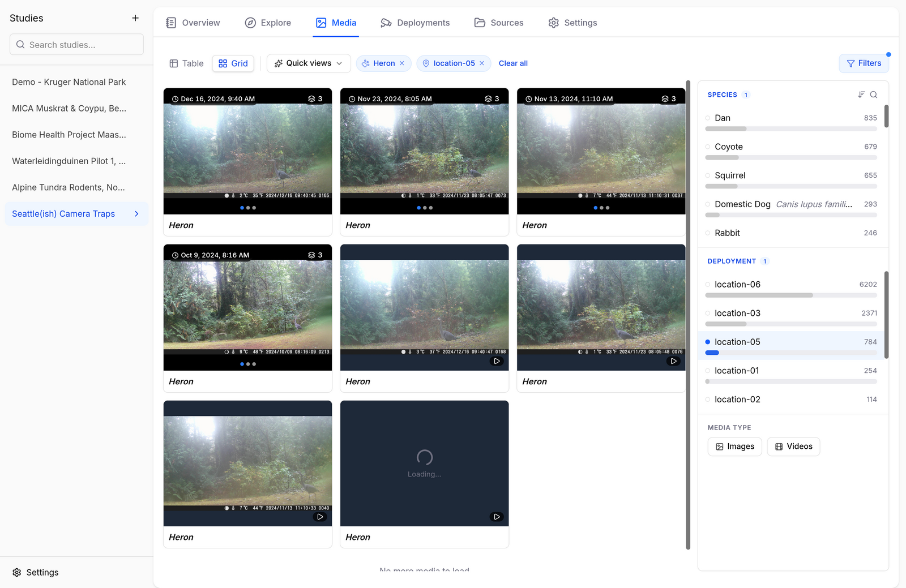Screen dimensions: 906x588
Task: Click the search studies input field
Action: point(76,44)
